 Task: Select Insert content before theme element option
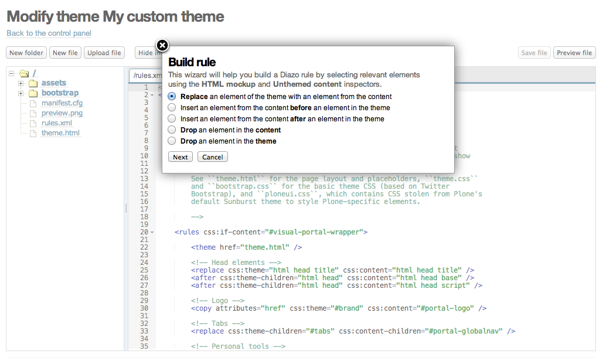pos(172,107)
